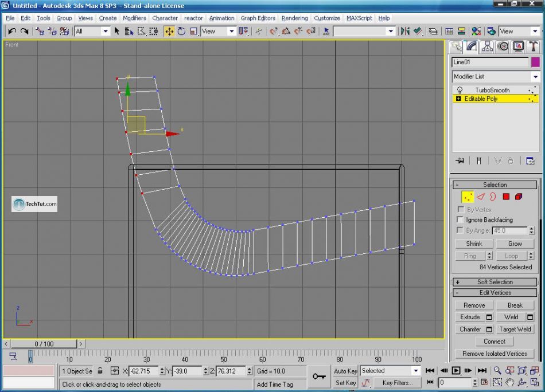Screen dimensions: 545x392
Task: Click the X coordinate input field
Action: pos(143,371)
